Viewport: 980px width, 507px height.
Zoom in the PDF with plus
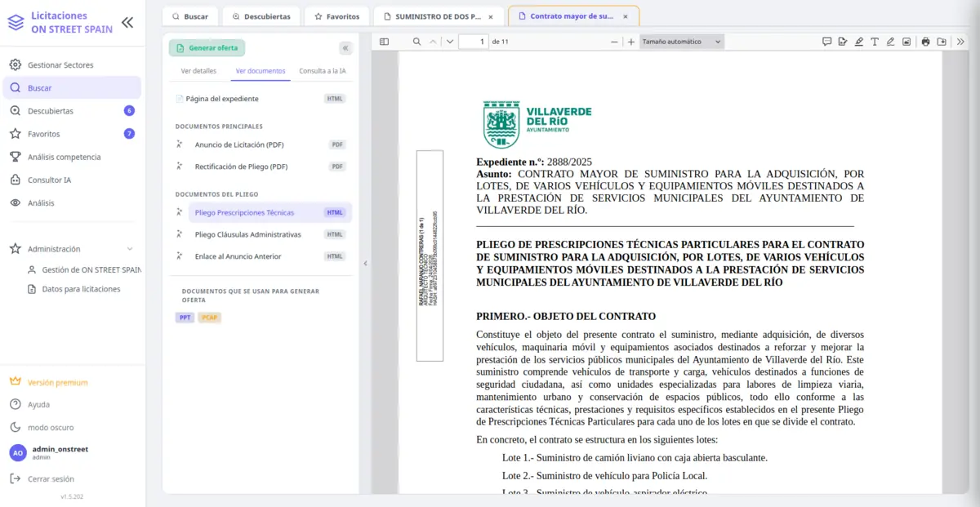(631, 42)
